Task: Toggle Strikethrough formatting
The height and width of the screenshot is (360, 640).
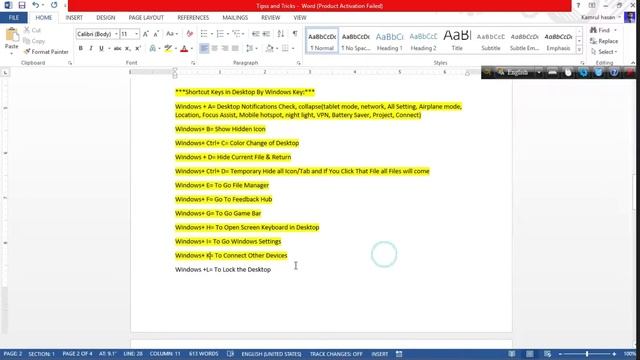Action: [x=117, y=49]
